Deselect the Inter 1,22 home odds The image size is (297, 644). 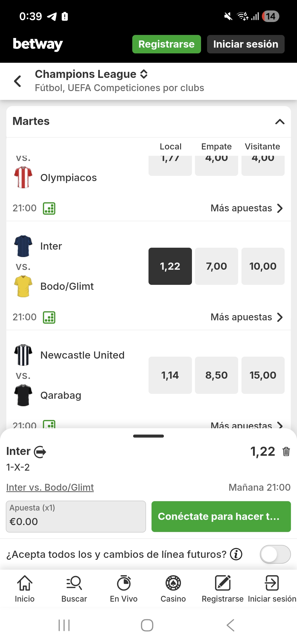(170, 266)
